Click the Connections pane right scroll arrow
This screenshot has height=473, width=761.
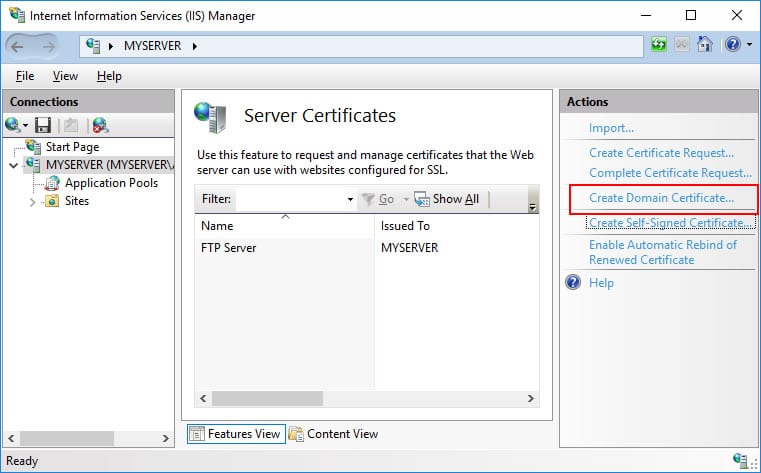165,438
